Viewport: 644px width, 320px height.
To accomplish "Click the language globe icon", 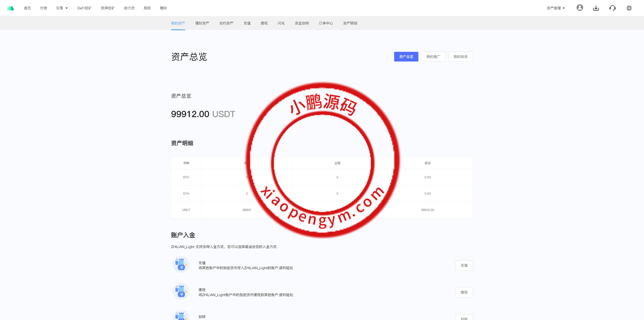I will [629, 8].
